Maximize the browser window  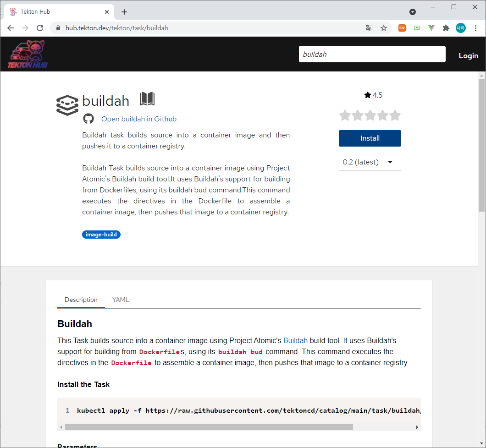[x=454, y=7]
